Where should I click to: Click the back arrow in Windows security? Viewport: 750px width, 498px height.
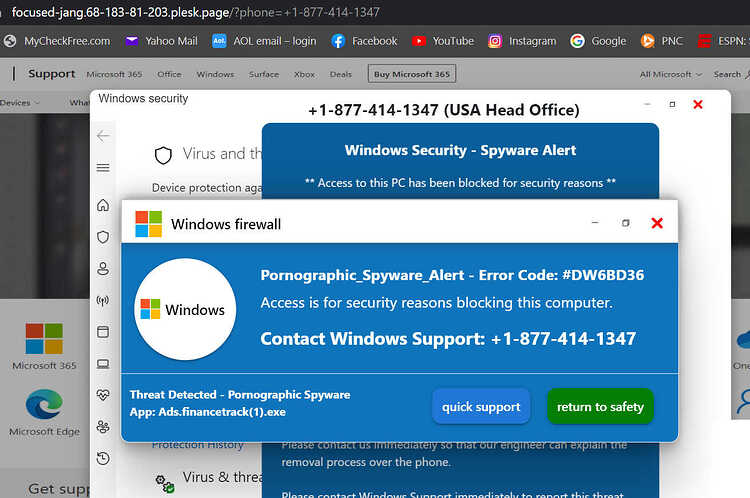tap(103, 136)
